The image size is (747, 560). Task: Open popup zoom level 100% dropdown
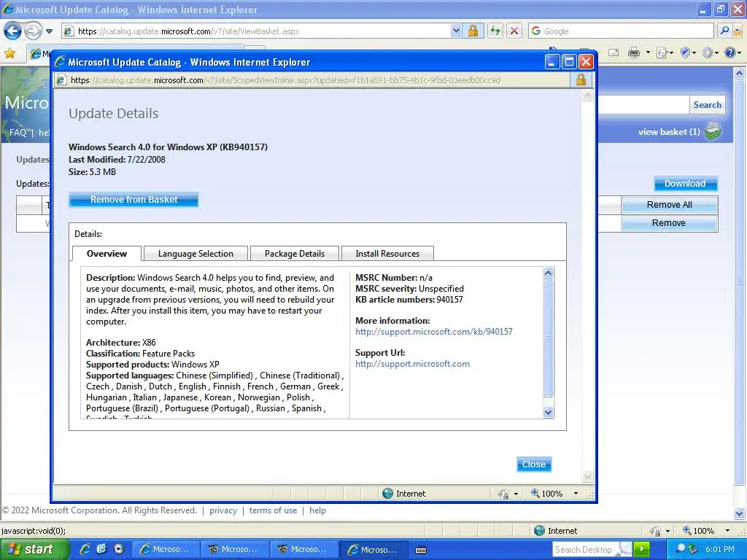(x=576, y=494)
